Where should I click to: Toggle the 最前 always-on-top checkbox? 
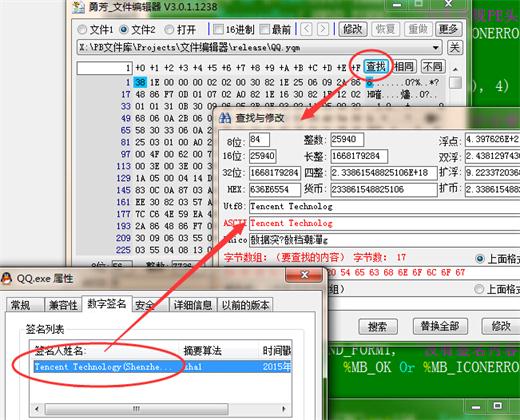[264, 30]
